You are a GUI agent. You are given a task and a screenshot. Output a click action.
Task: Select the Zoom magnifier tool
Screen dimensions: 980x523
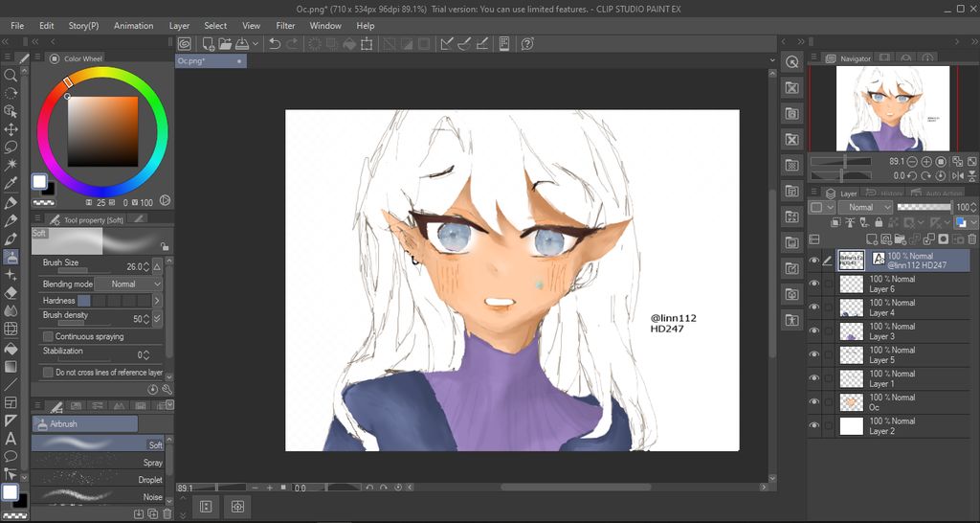point(11,75)
